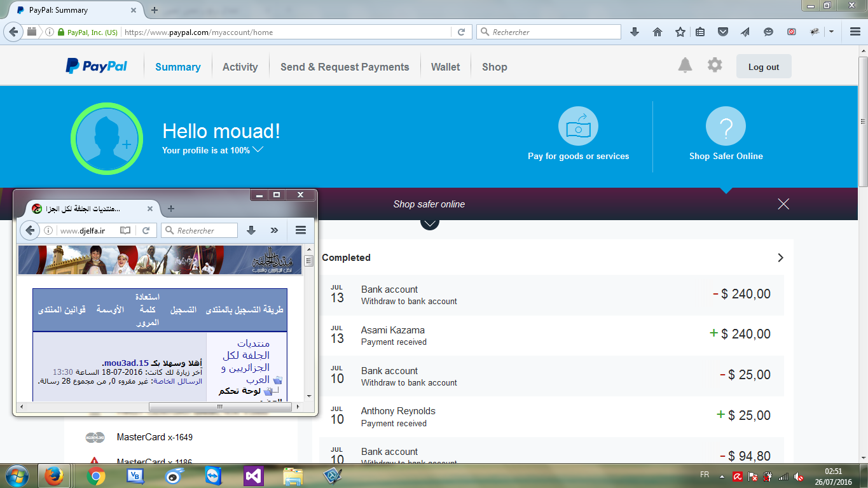Reload the PayPal page
The image size is (868, 488).
(462, 32)
